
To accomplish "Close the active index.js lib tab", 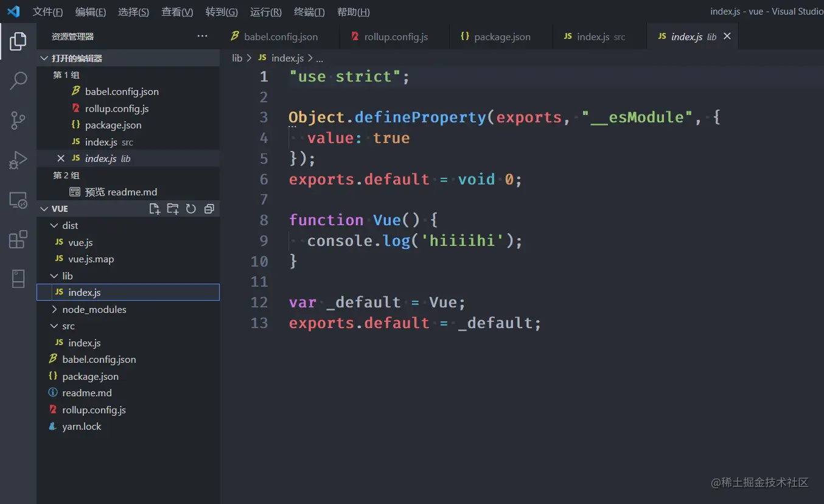I will (x=727, y=37).
